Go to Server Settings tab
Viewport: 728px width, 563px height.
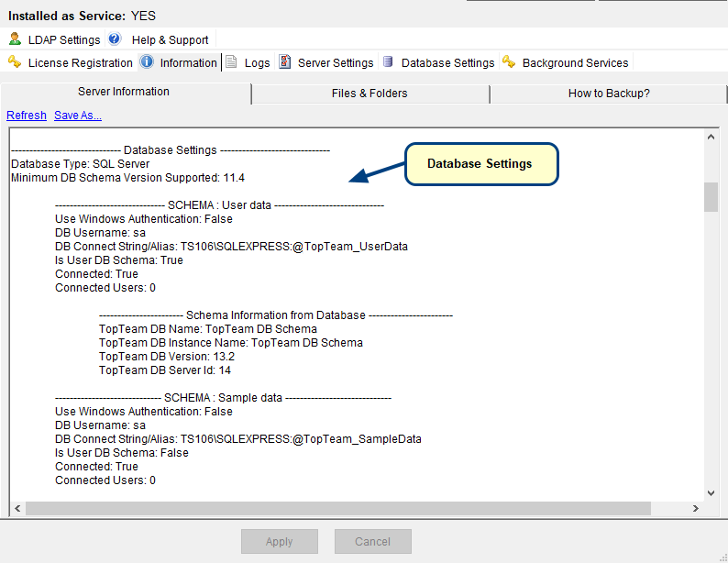tap(336, 62)
